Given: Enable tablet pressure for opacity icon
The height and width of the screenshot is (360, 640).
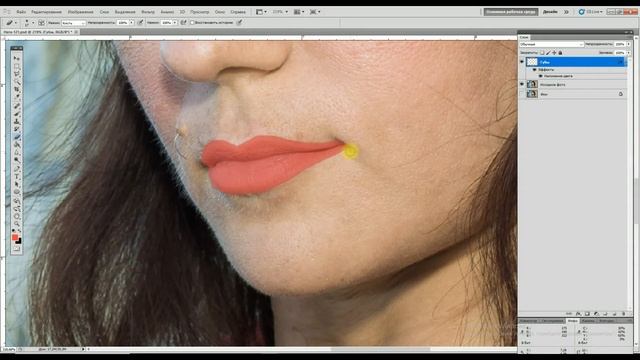Looking at the screenshot, I should click(140, 23).
